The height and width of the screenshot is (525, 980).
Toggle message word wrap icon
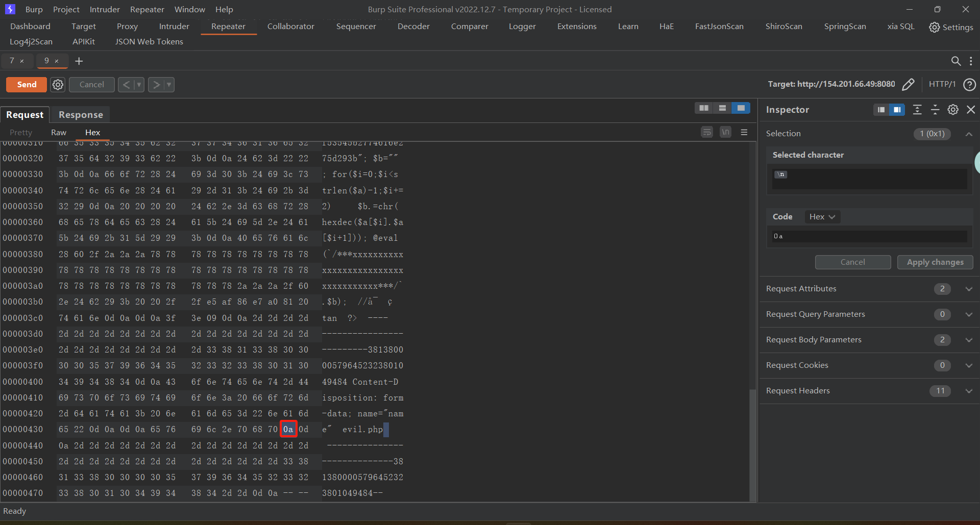707,133
